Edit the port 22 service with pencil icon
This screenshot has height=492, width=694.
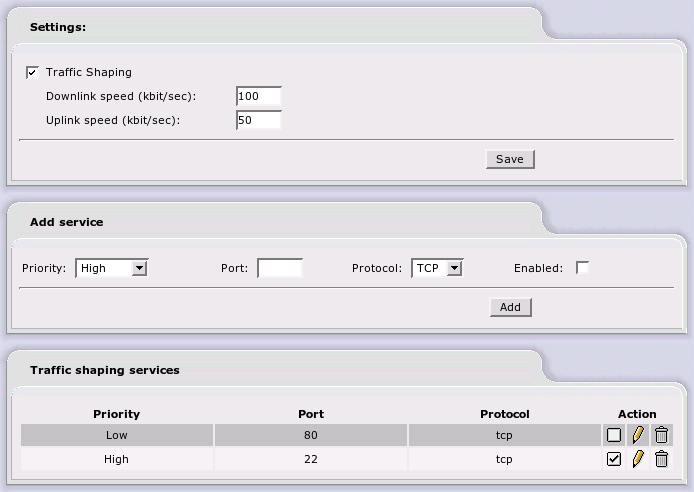(x=638, y=459)
